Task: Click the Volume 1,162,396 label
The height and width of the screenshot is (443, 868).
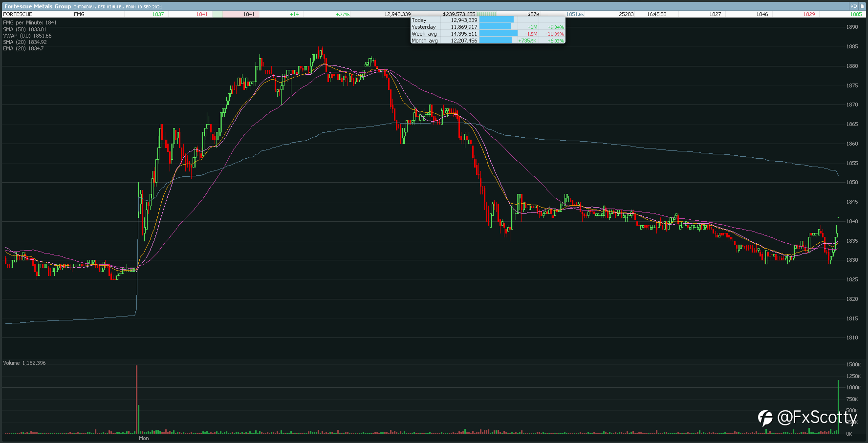Action: [x=24, y=363]
